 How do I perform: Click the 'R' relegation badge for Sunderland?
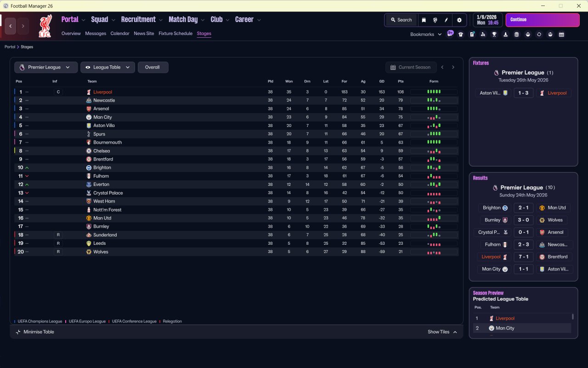[x=58, y=235]
